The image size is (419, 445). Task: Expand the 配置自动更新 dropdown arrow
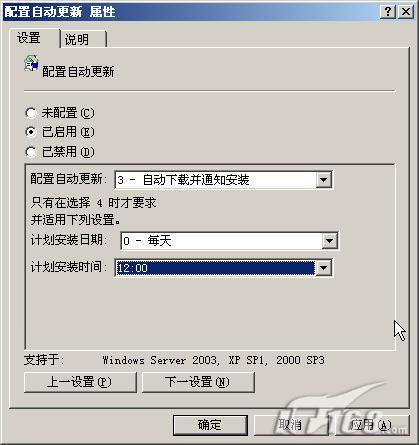(323, 180)
